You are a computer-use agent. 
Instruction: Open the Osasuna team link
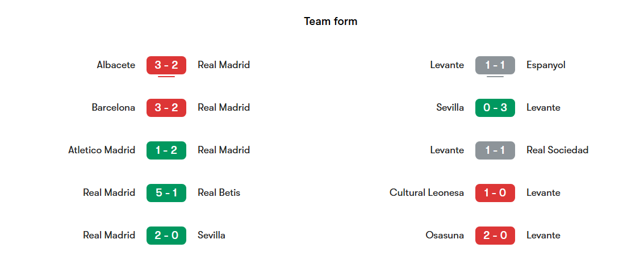pyautogui.click(x=445, y=236)
